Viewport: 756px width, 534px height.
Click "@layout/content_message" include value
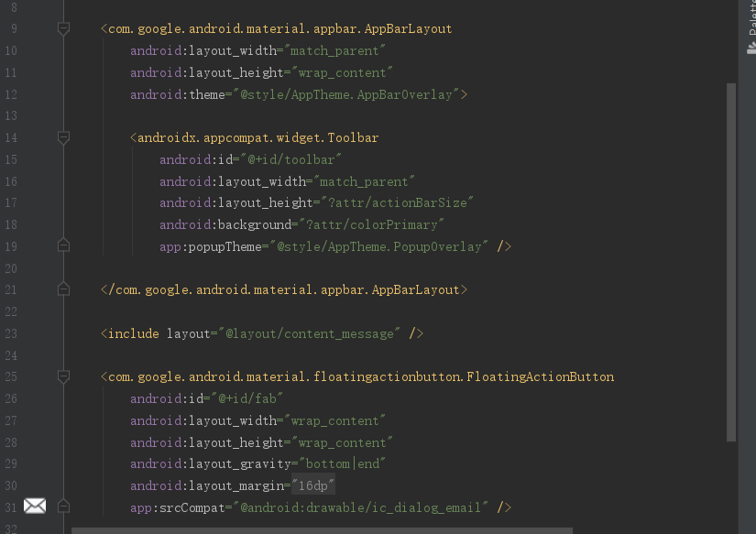pyautogui.click(x=309, y=333)
